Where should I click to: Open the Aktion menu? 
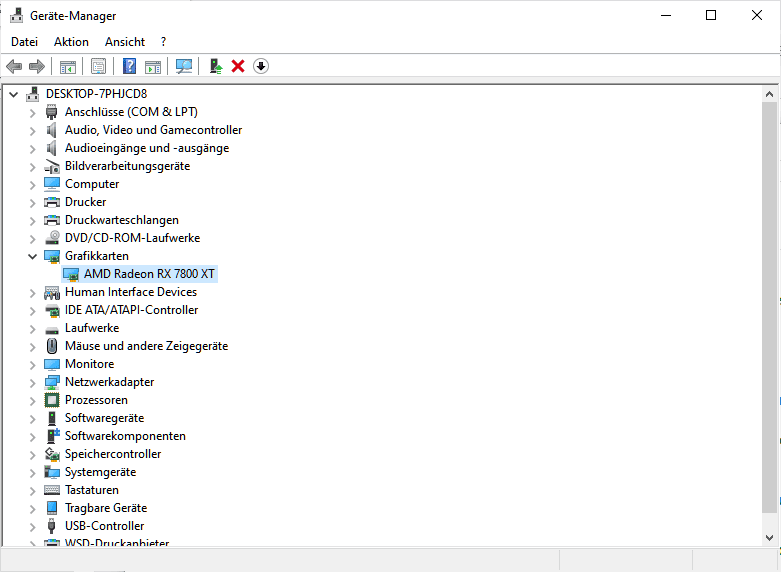71,42
